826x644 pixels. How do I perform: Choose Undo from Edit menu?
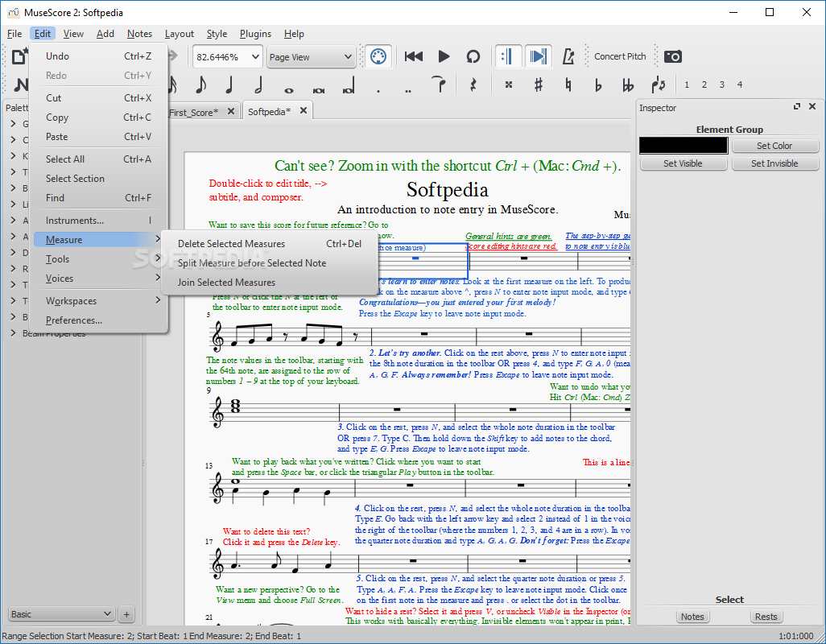98,56
